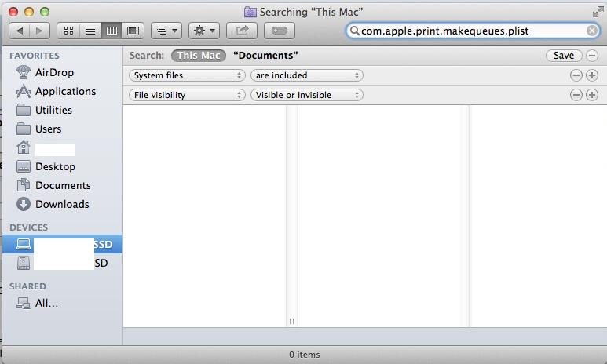Minimize window with yellow button
The width and height of the screenshot is (607, 364).
coord(29,12)
